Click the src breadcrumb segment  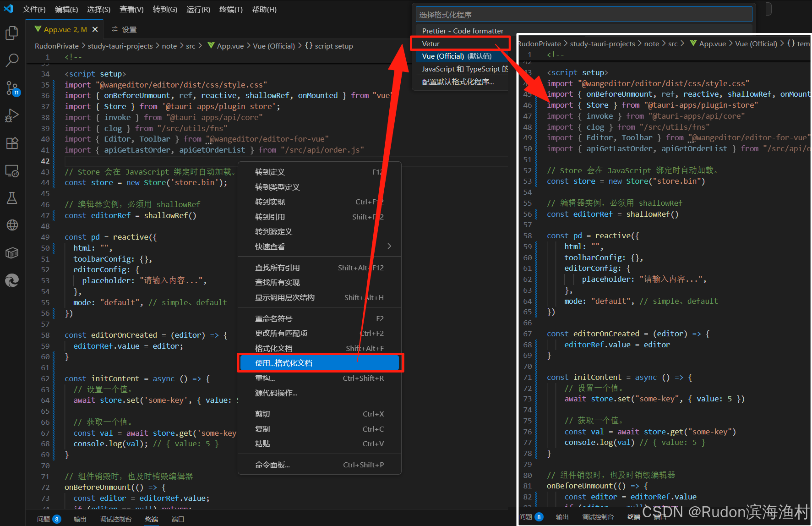pyautogui.click(x=191, y=46)
